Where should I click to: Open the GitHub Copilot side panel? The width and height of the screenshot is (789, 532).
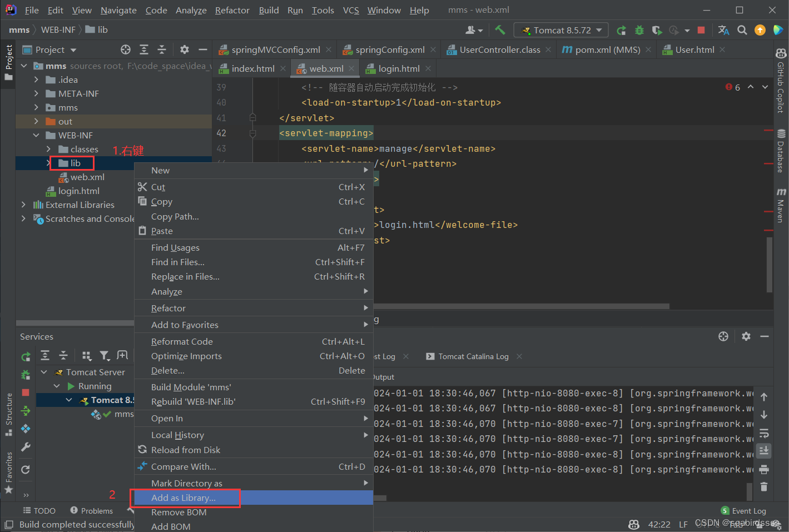[x=781, y=81]
